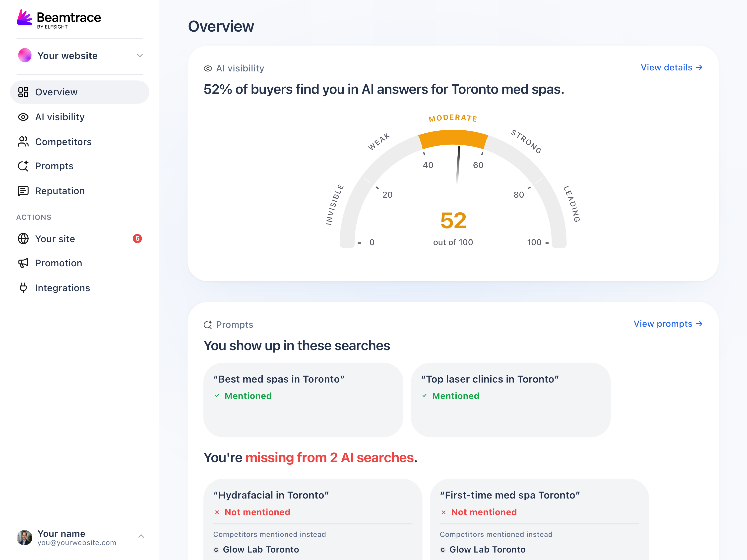
Task: Click the "out of 100" gauge caption
Action: point(453,242)
